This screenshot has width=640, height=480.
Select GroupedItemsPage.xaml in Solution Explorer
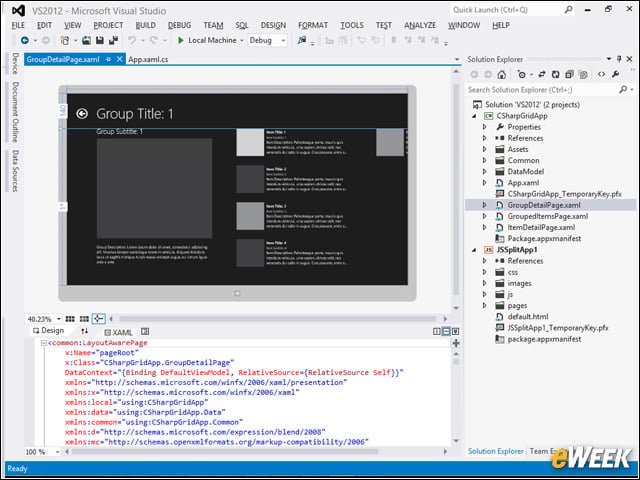547,216
